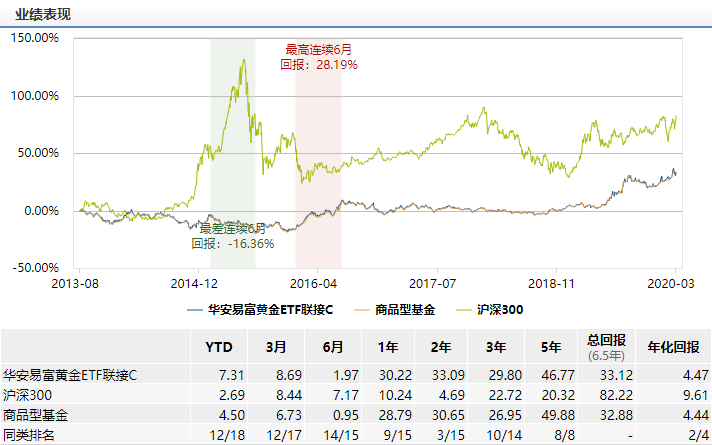Select the 1年 column header

[x=388, y=347]
